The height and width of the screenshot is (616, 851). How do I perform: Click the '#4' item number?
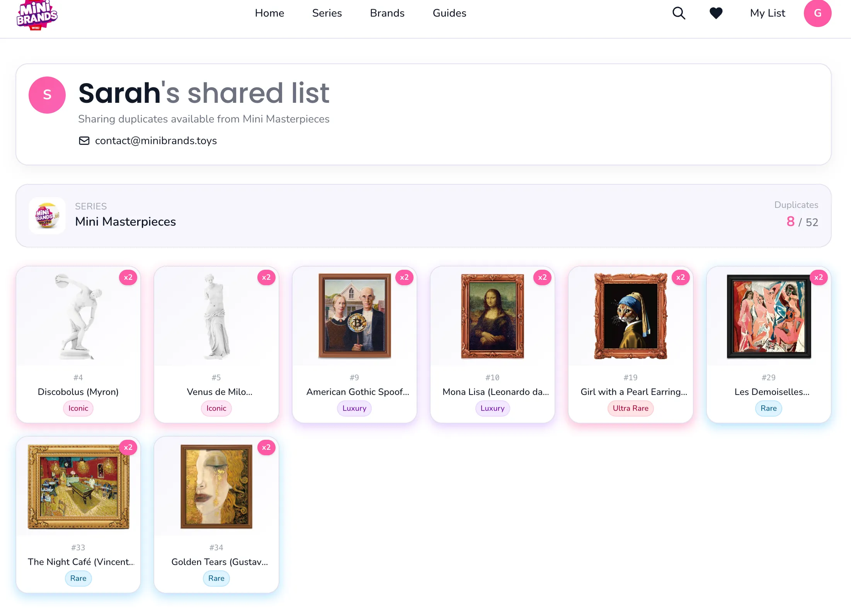[78, 378]
